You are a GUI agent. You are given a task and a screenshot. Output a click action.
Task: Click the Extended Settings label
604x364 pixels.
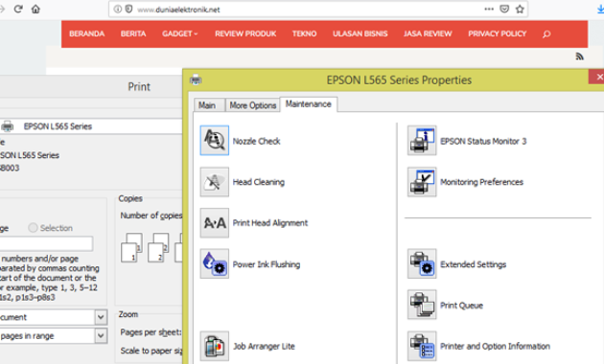click(x=473, y=264)
